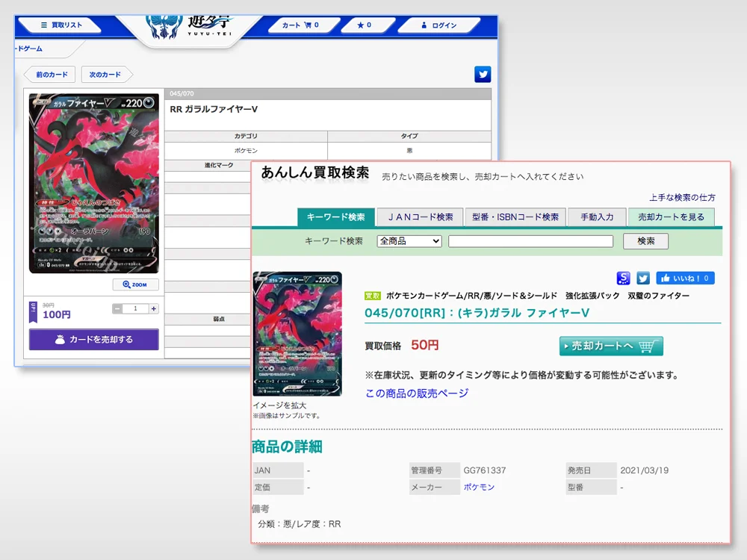Click the GG761337 management number
The width and height of the screenshot is (747, 560).
(x=485, y=470)
